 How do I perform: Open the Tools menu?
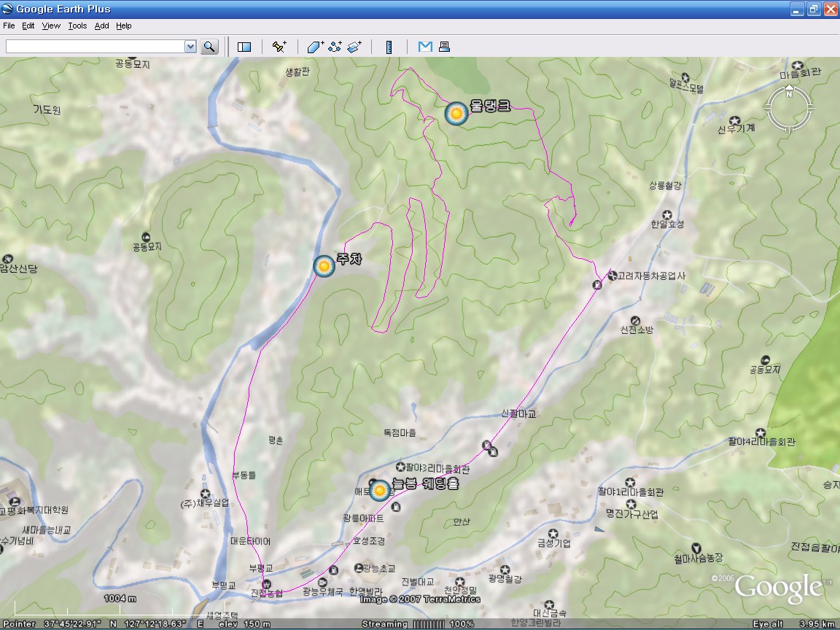tap(77, 26)
